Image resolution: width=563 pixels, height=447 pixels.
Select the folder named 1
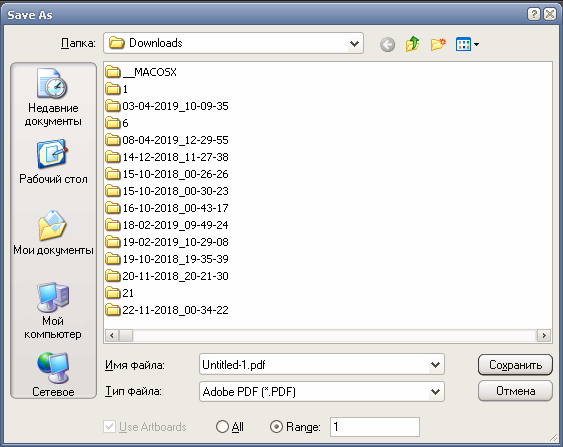pyautogui.click(x=117, y=89)
